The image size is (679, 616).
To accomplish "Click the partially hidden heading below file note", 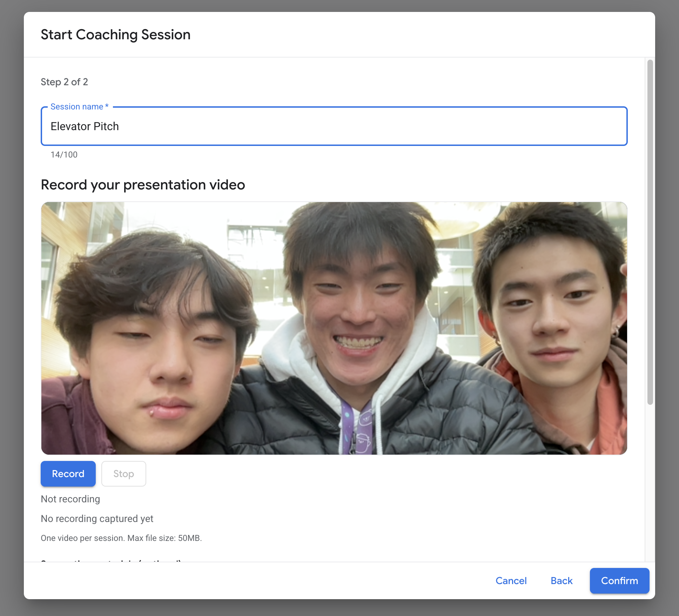I will coord(111,561).
